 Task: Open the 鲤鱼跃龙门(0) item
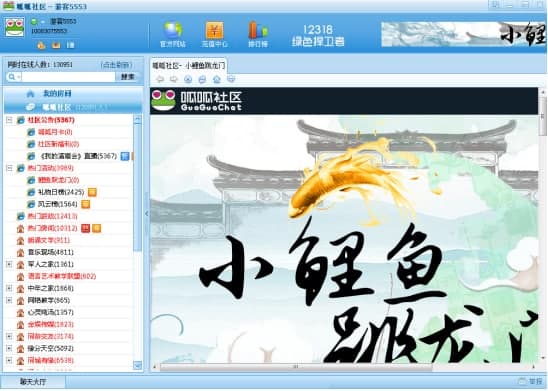[x=58, y=180]
